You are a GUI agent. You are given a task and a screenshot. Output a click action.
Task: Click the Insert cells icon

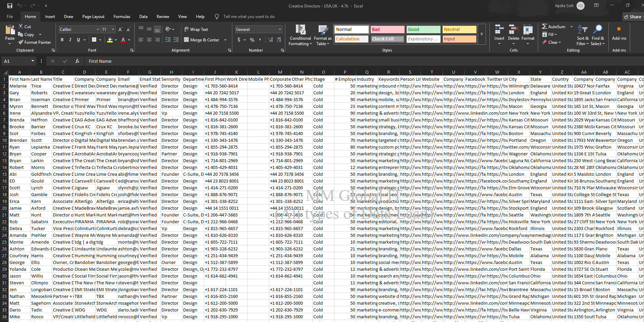[499, 30]
